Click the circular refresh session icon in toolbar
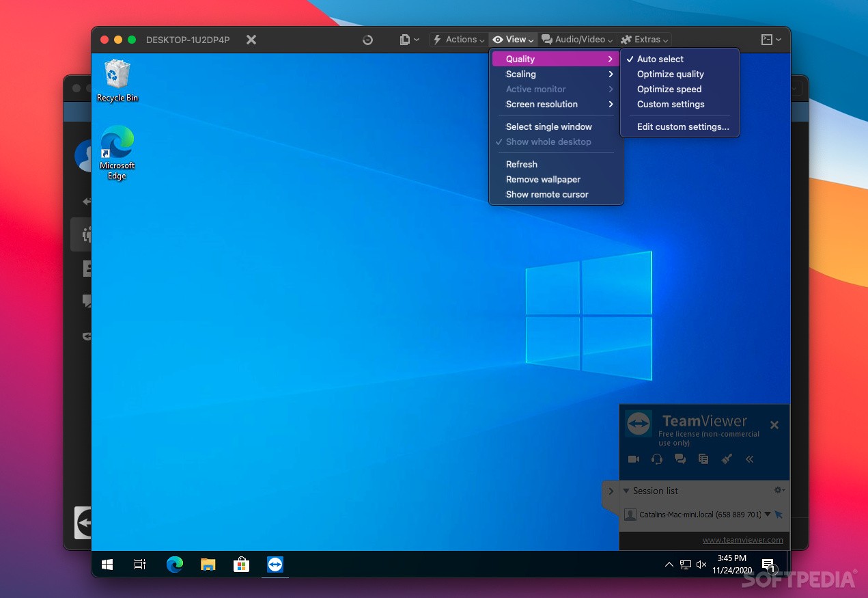 [367, 40]
